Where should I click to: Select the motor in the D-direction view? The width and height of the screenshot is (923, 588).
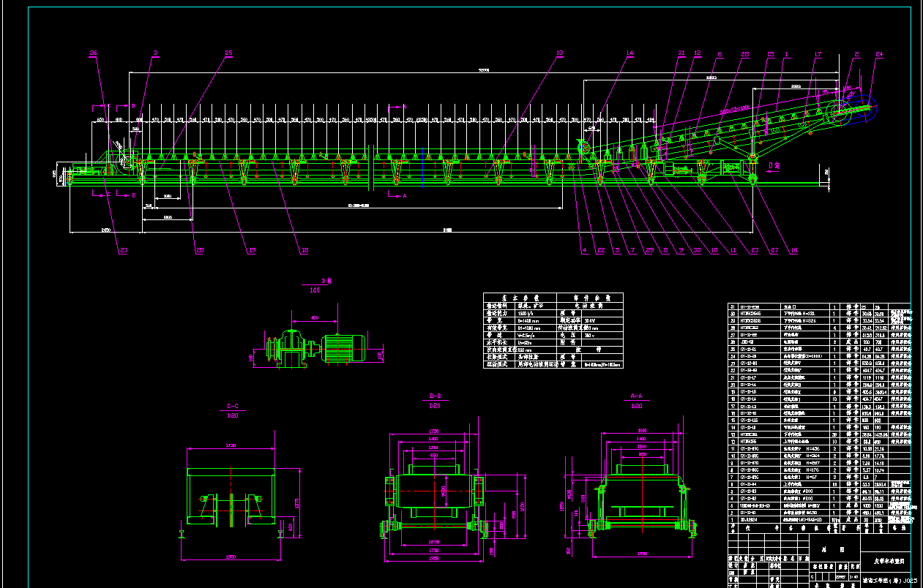pyautogui.click(x=344, y=348)
